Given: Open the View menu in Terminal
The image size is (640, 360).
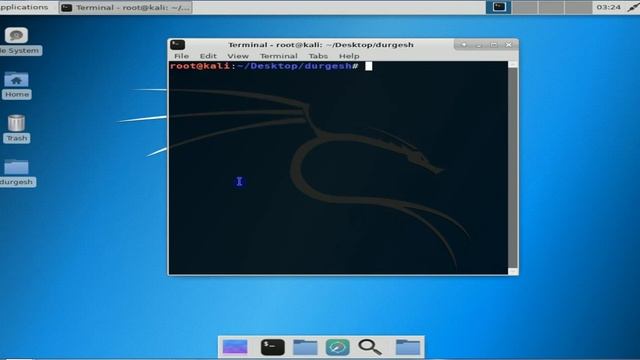Looking at the screenshot, I should tap(238, 56).
